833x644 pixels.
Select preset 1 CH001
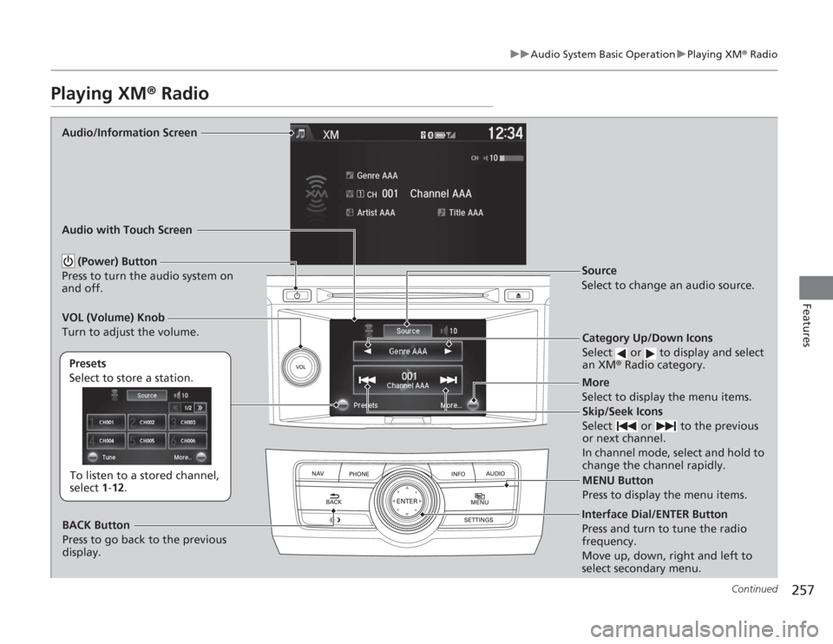coord(106,423)
